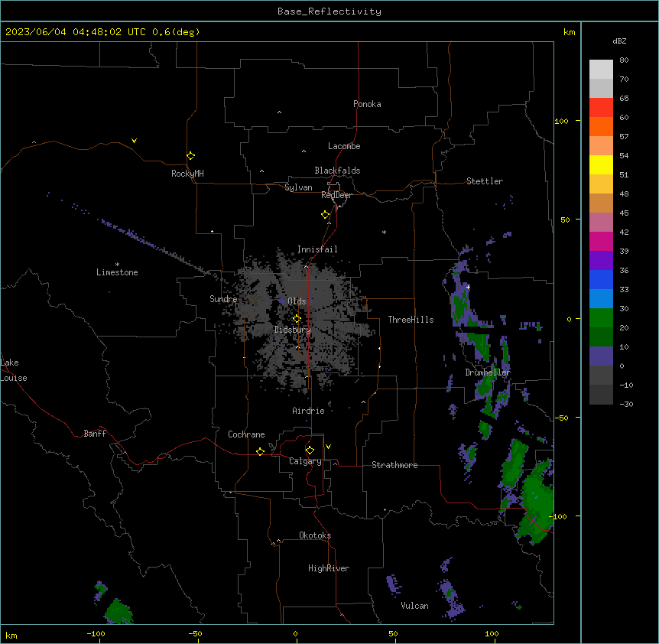
Task: Click the lightest gray 80-70 dBZ swatch
Action: [601, 70]
